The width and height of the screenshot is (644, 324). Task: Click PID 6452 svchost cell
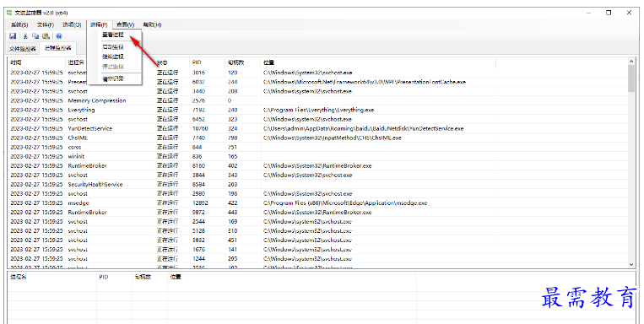(x=199, y=119)
